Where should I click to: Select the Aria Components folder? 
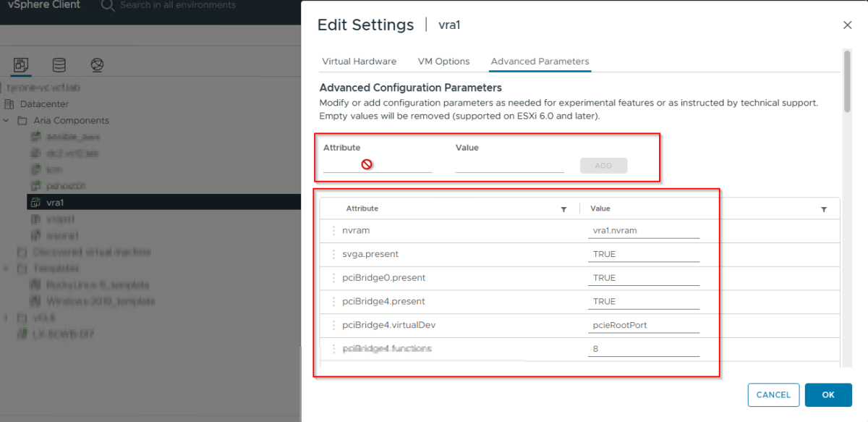pyautogui.click(x=72, y=120)
